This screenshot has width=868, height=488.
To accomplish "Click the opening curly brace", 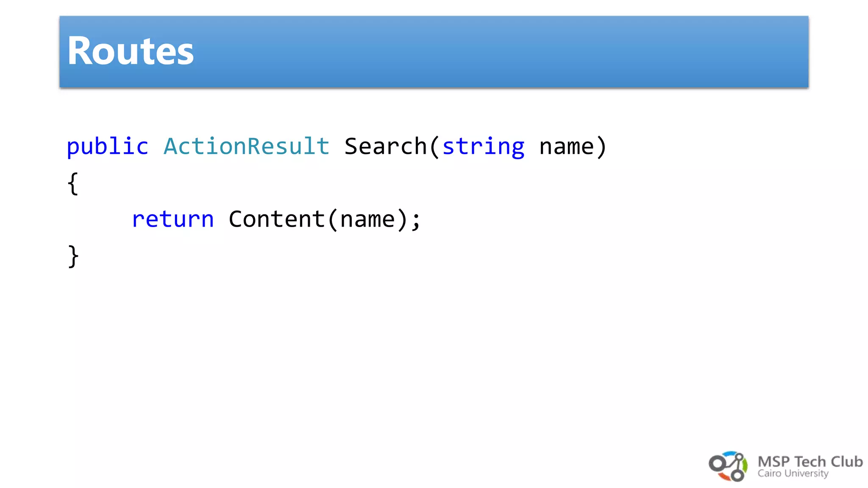I will click(x=73, y=183).
